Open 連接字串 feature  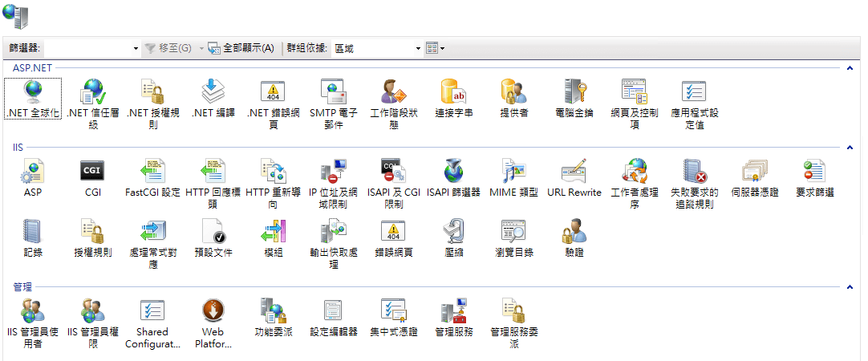(x=453, y=99)
